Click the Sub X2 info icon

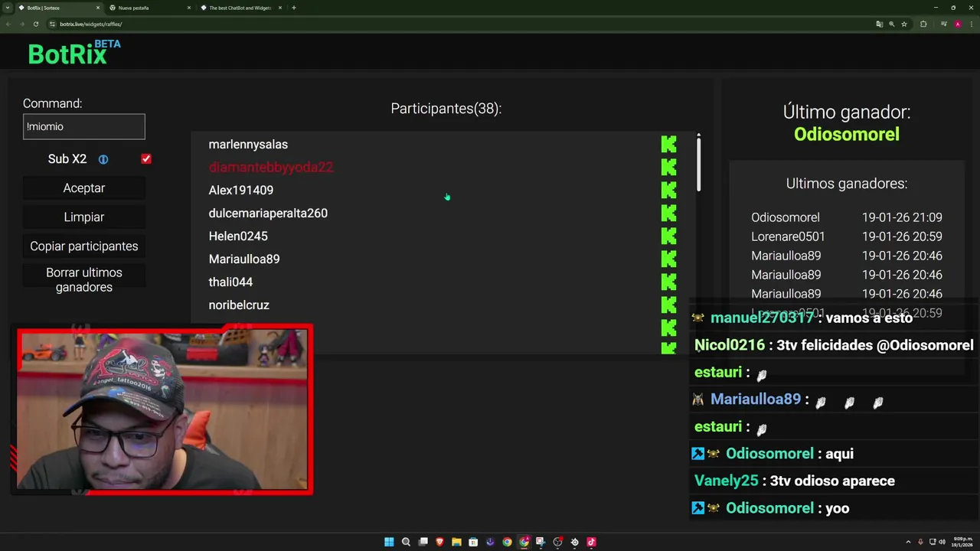[x=103, y=159]
